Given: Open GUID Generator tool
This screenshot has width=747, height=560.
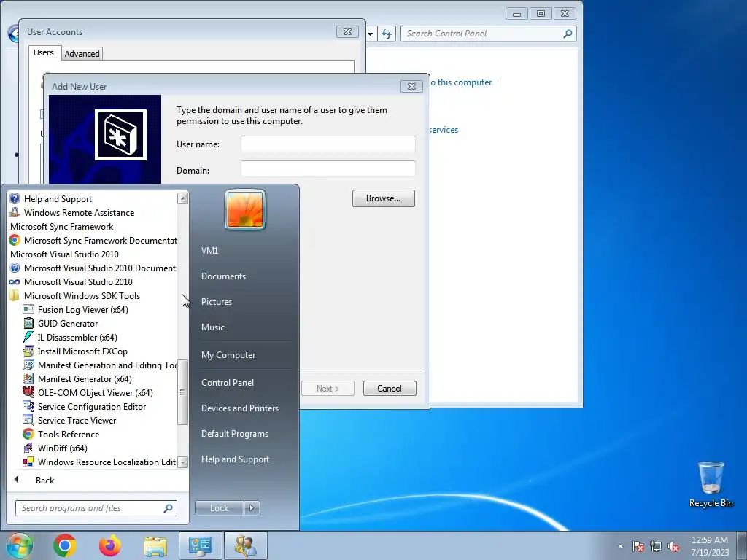Looking at the screenshot, I should point(61,323).
